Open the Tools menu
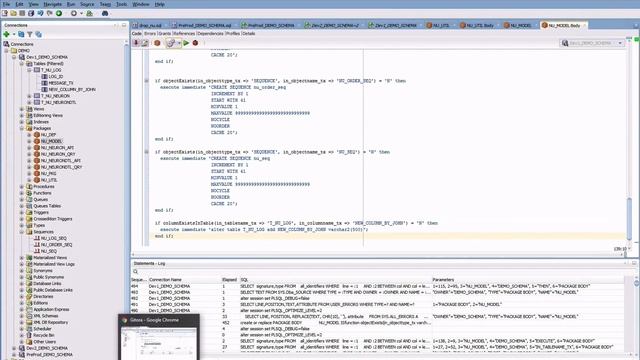640x360 pixels. [122, 4]
